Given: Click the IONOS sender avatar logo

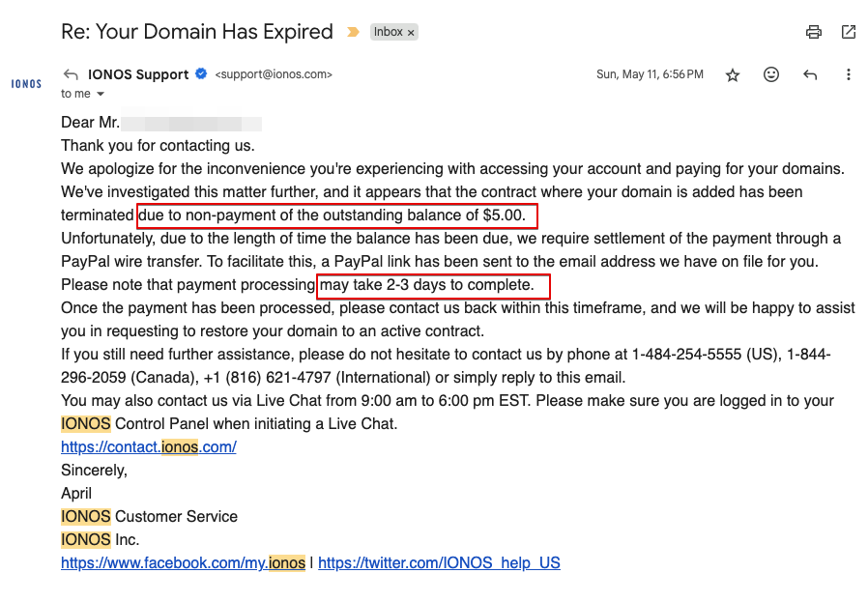Looking at the screenshot, I should pos(26,84).
